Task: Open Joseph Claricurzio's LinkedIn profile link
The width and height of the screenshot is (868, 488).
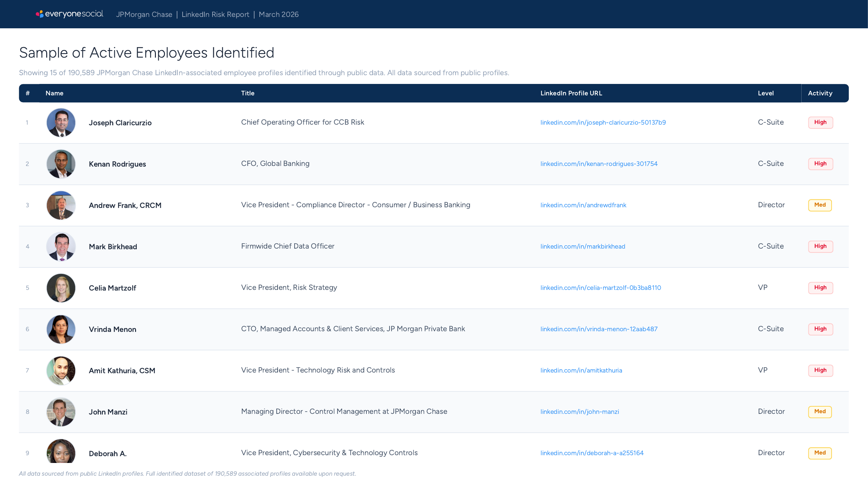Action: click(x=603, y=122)
